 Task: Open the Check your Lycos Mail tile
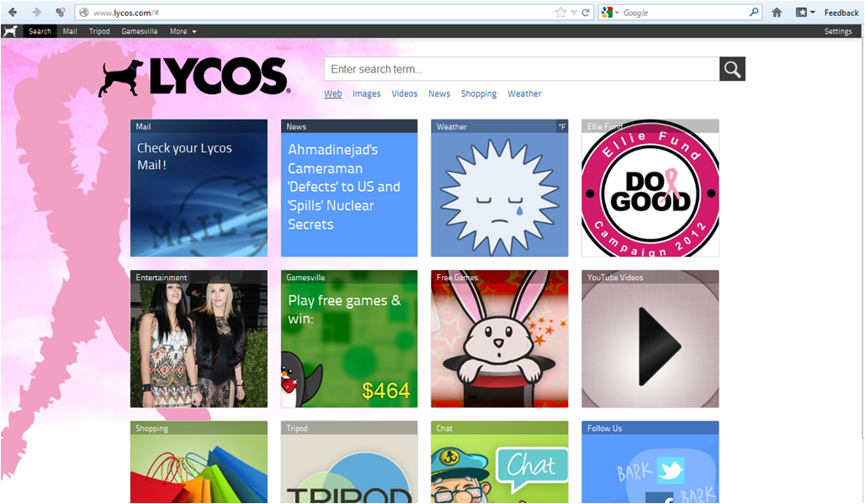(199, 188)
